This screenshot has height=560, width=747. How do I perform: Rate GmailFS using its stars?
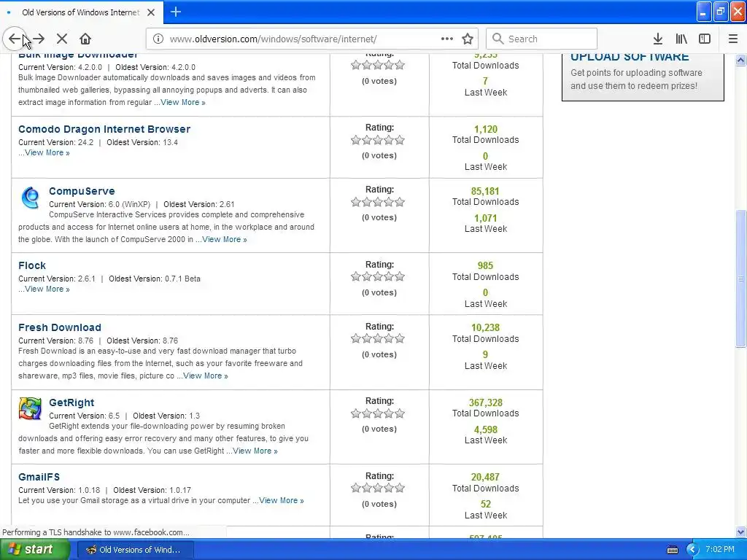[378, 488]
